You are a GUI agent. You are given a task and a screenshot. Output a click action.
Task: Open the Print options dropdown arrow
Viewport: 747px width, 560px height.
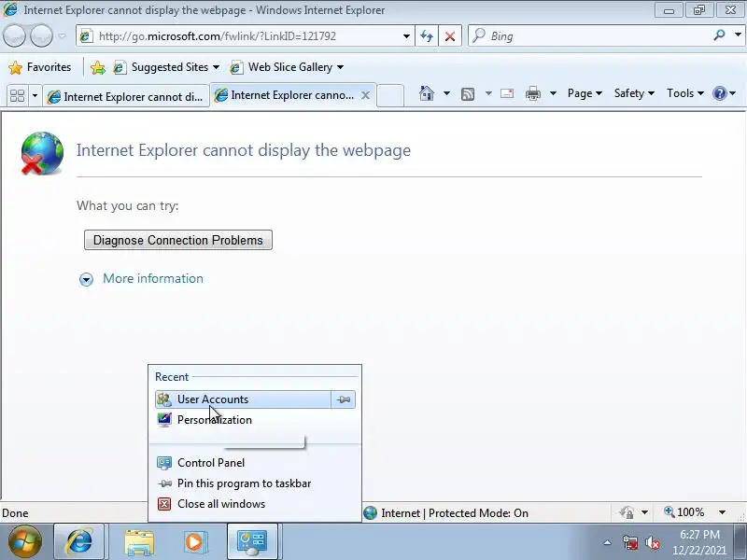pyautogui.click(x=553, y=93)
